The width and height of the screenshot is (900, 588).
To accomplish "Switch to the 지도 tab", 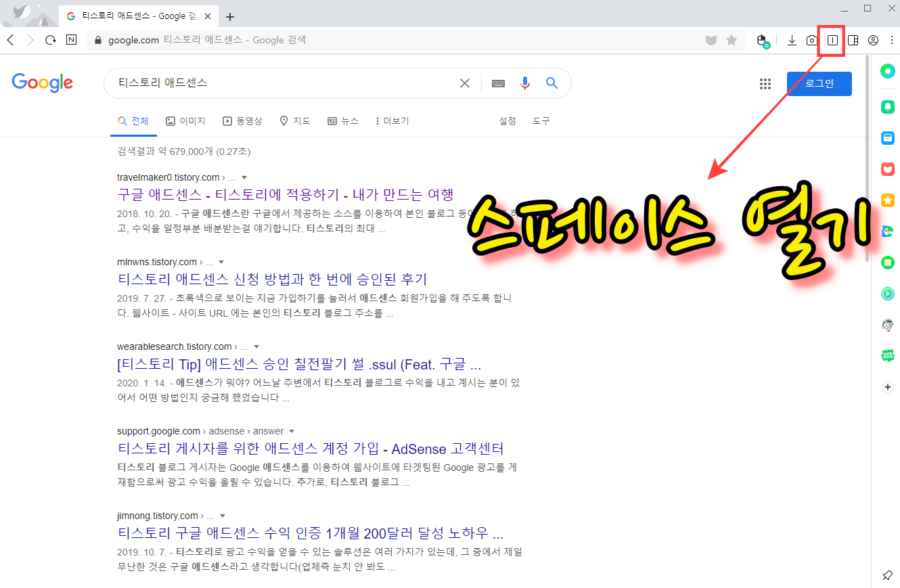I will [295, 121].
